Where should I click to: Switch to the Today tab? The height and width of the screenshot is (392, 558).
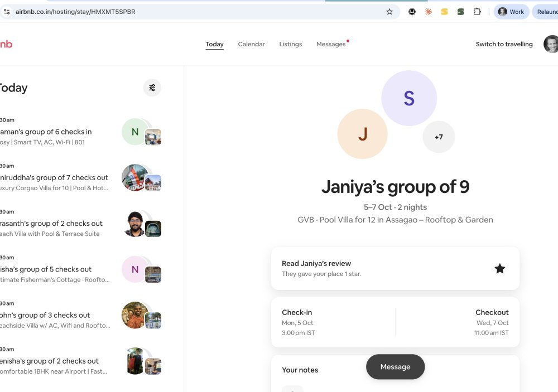(215, 44)
